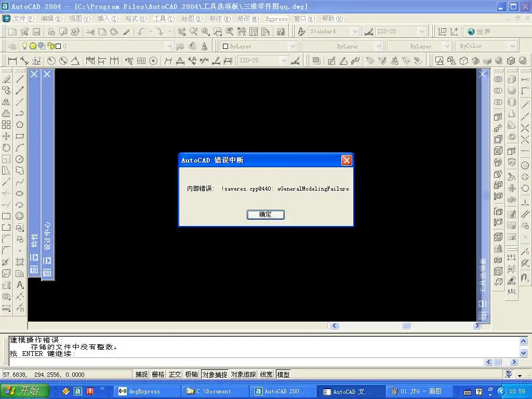Screen dimensions: 532x399
Task: Toggle 对象追踪 object tracking
Action: pos(243,374)
